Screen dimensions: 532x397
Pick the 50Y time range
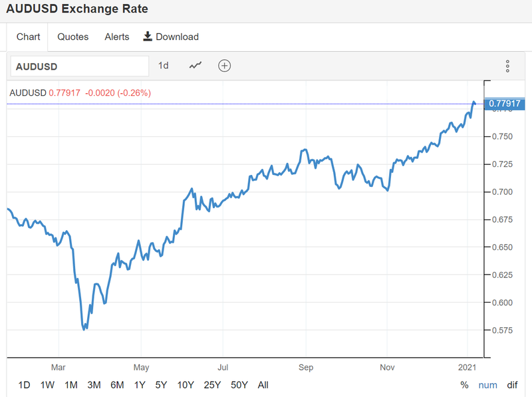pos(239,384)
